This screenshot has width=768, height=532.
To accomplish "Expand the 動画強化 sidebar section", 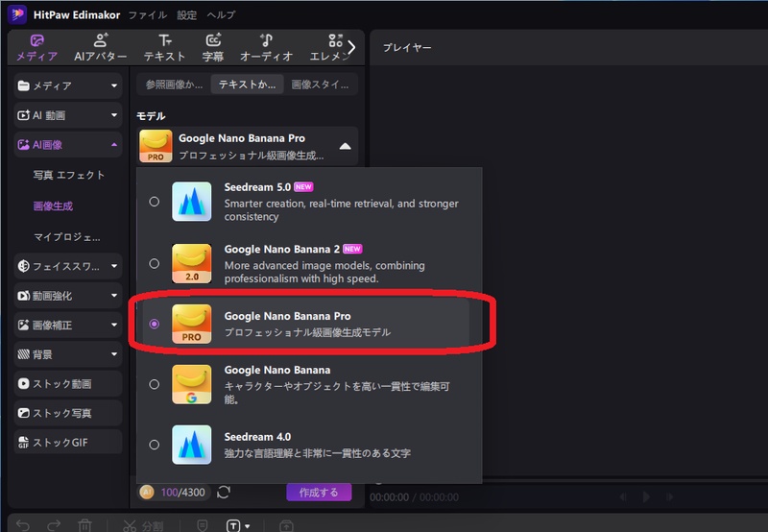I will (114, 296).
